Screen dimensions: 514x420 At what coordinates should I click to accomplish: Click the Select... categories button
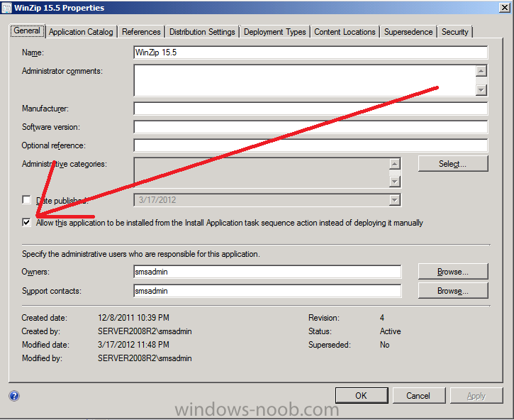tap(453, 163)
